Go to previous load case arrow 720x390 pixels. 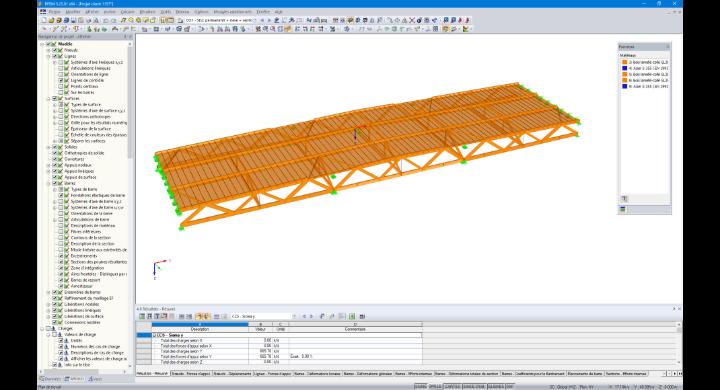pyautogui.click(x=262, y=20)
